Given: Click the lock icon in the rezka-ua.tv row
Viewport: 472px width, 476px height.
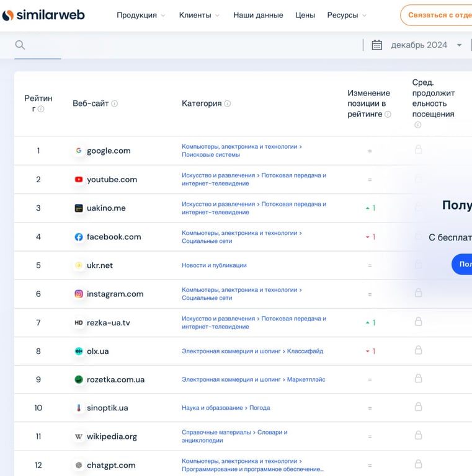Looking at the screenshot, I should point(418,322).
